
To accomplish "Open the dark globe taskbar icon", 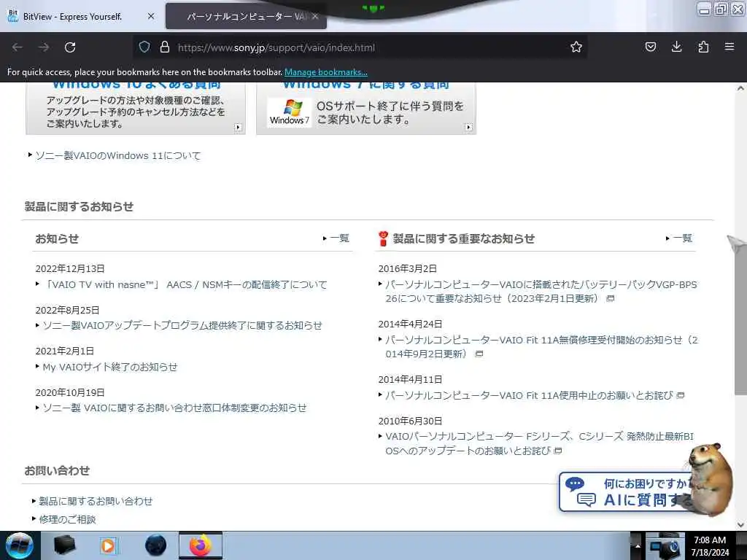I will point(155,545).
